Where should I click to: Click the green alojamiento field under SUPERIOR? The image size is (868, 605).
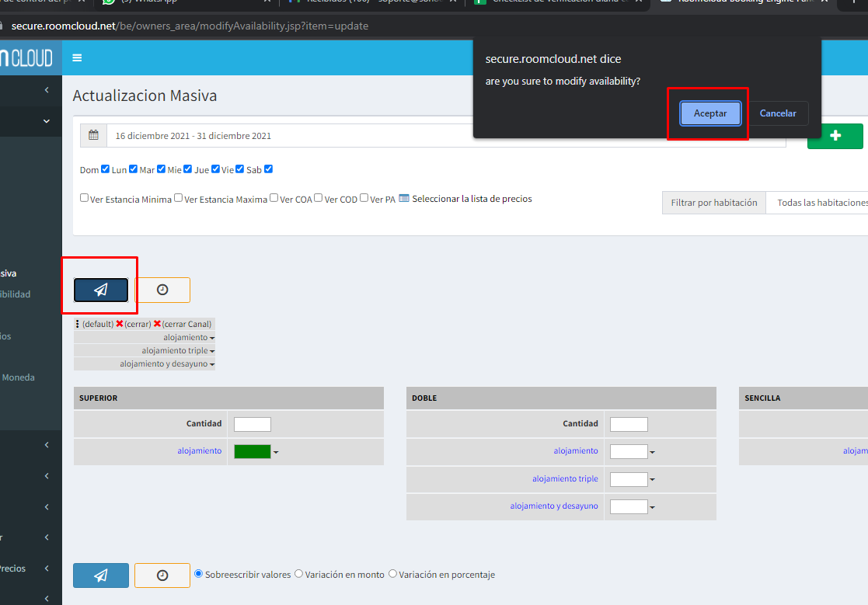coord(252,451)
